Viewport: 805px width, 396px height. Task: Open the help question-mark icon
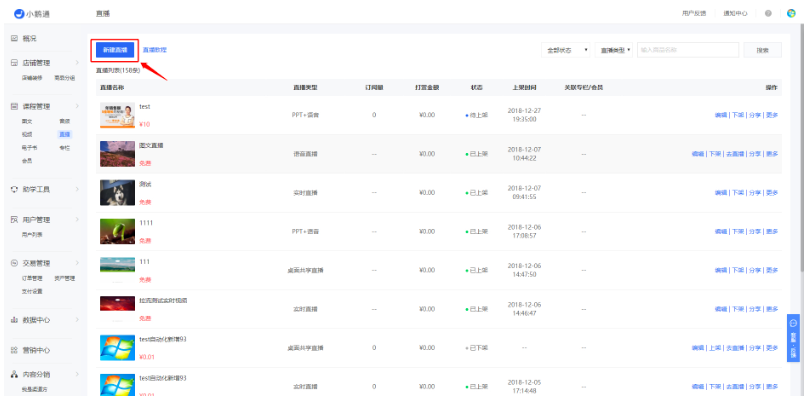pyautogui.click(x=768, y=13)
